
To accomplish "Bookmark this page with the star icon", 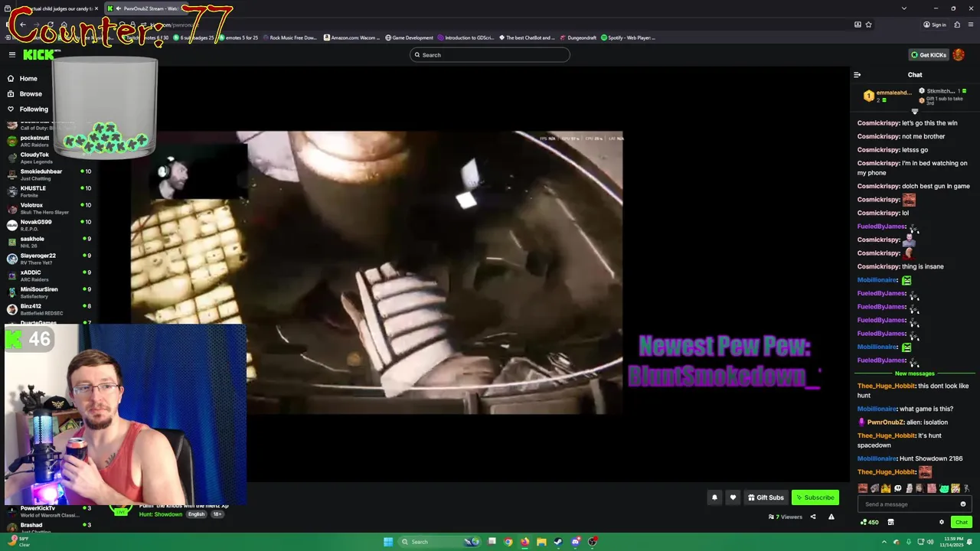I will click(868, 24).
